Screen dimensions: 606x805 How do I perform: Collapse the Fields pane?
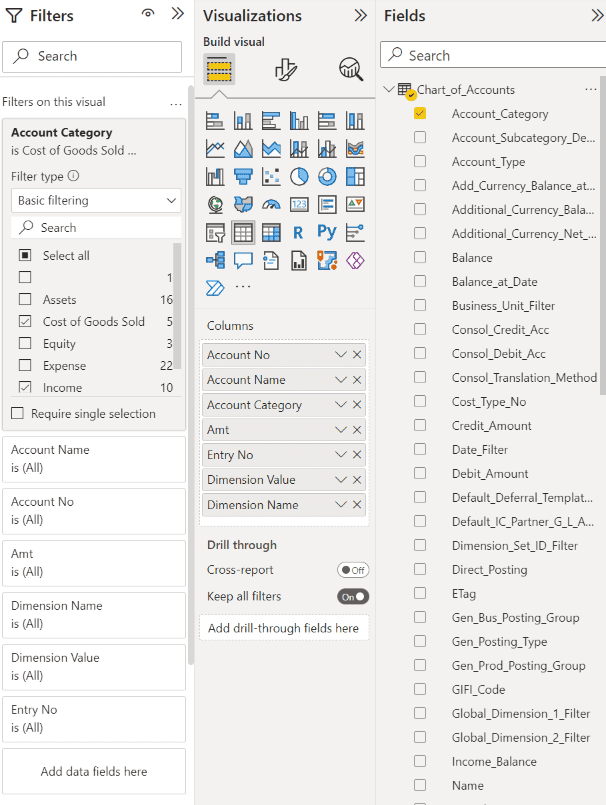coord(597,15)
